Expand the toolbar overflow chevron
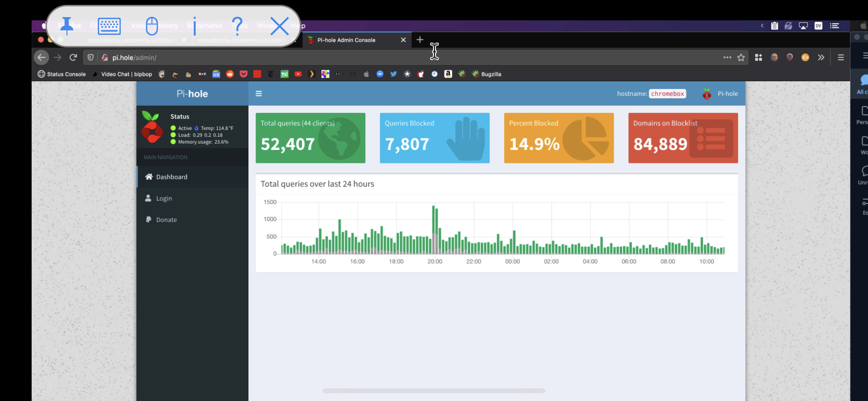 tap(821, 57)
